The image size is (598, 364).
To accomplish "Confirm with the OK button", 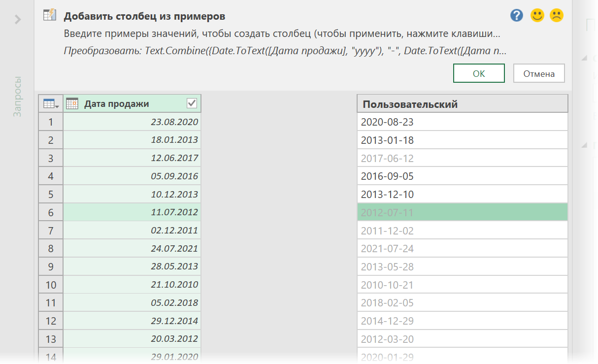I will 479,73.
